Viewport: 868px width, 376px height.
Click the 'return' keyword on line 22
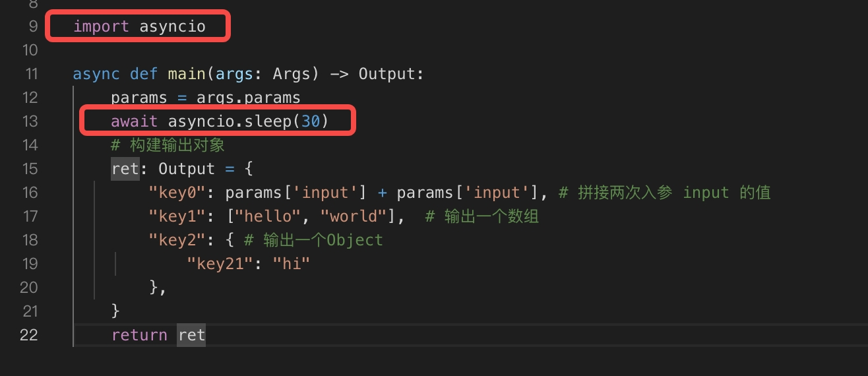139,335
